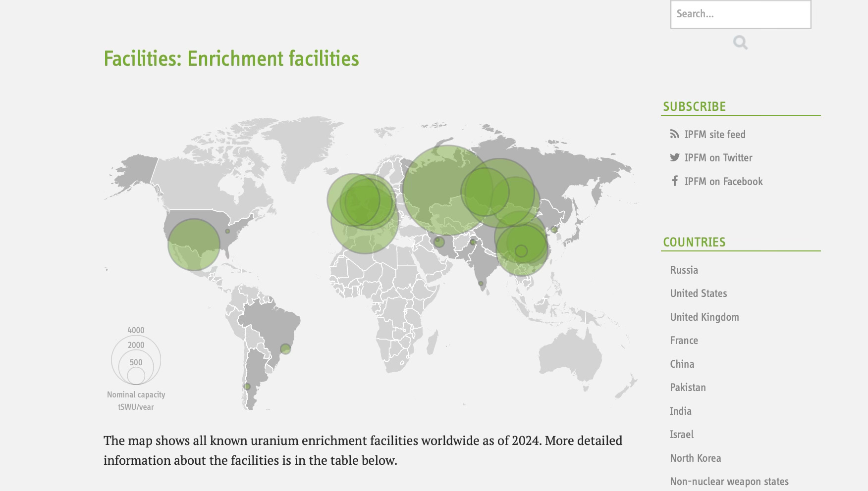Viewport: 868px width, 491px height.
Task: Click the COUNTRIES section heading
Action: pos(694,242)
